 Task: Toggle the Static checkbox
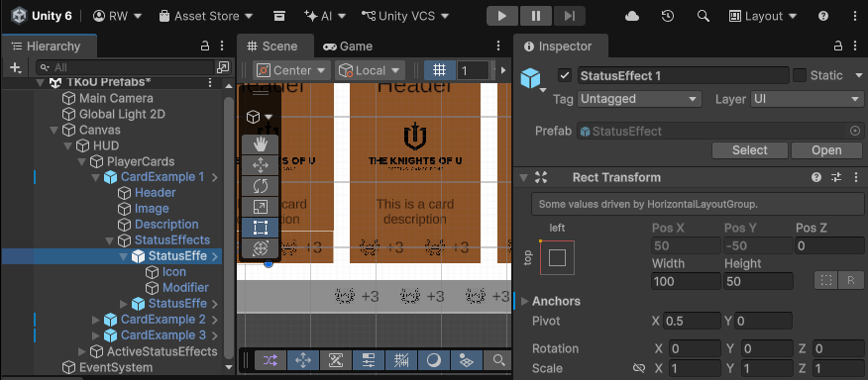(800, 75)
